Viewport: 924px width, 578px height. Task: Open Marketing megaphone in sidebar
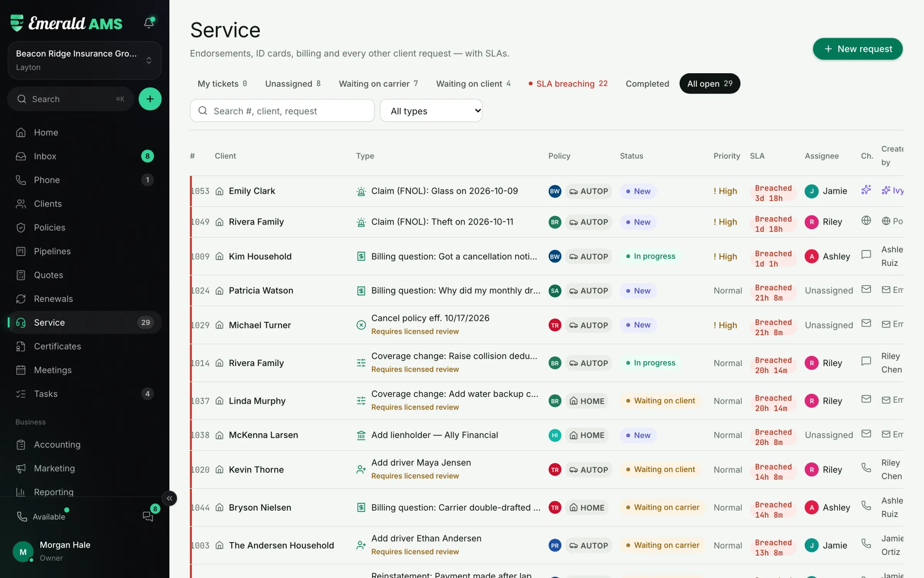click(x=84, y=468)
